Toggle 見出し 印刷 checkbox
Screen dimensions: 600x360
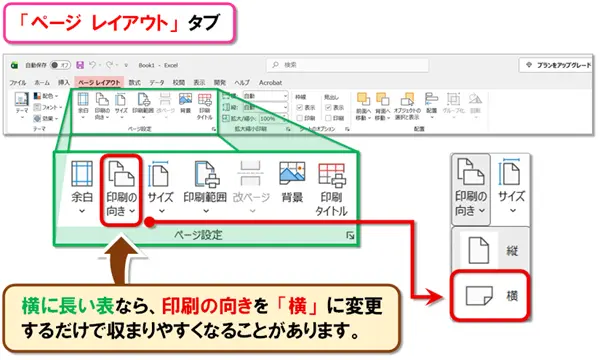[x=328, y=118]
